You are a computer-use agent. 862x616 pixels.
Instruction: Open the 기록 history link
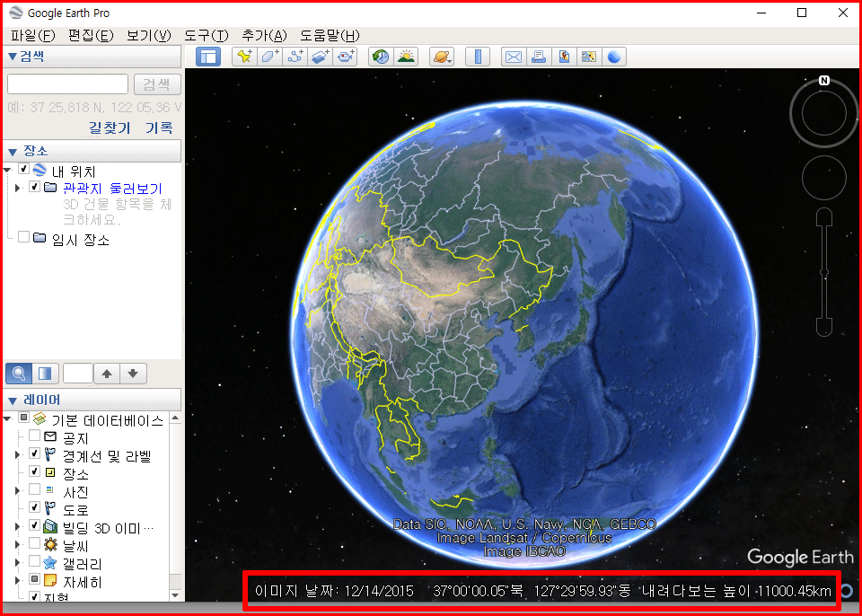(x=159, y=128)
